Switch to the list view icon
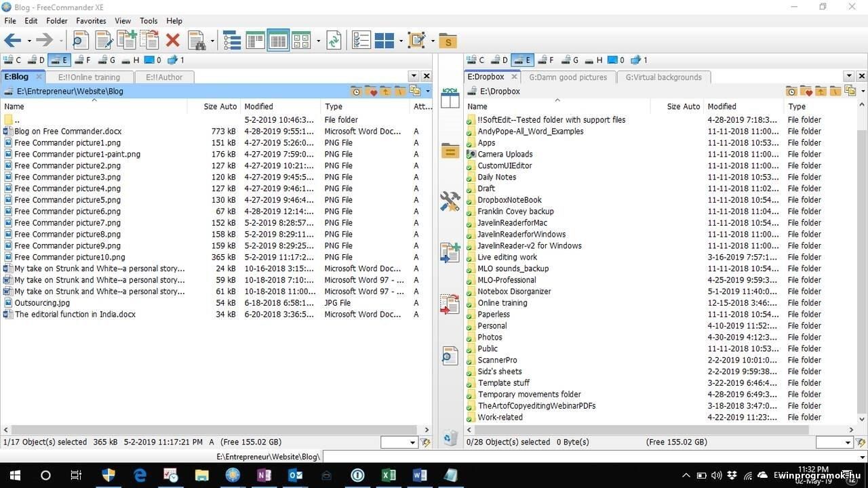Screen dimensions: 868x488 (x=255, y=41)
